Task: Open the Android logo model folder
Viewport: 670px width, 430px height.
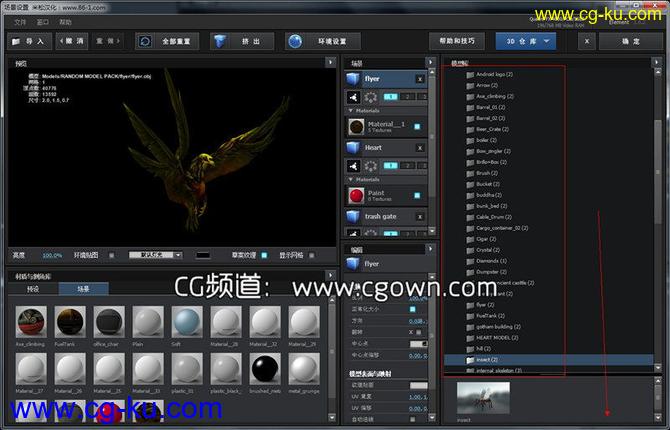Action: point(490,74)
